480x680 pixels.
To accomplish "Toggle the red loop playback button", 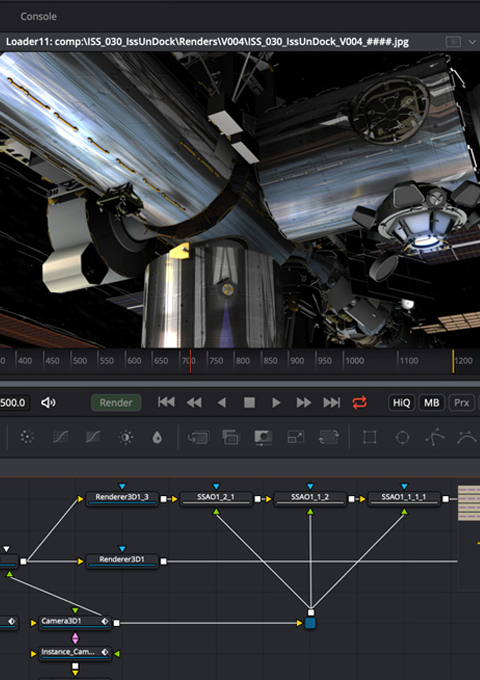I will pyautogui.click(x=359, y=402).
